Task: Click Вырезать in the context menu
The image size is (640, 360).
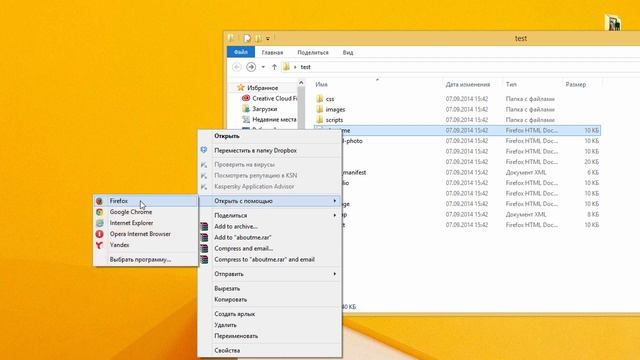Action: [270, 288]
